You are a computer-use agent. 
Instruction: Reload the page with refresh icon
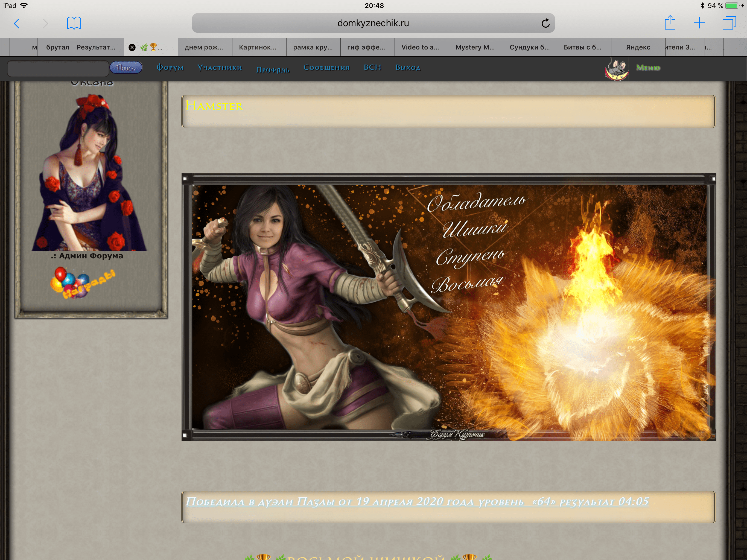point(545,23)
